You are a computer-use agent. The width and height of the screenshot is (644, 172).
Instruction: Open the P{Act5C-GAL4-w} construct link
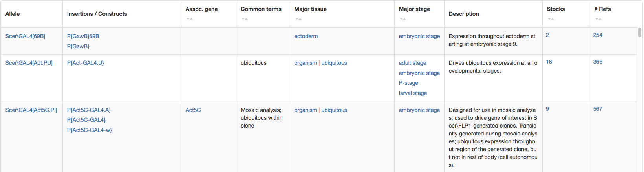click(x=89, y=130)
